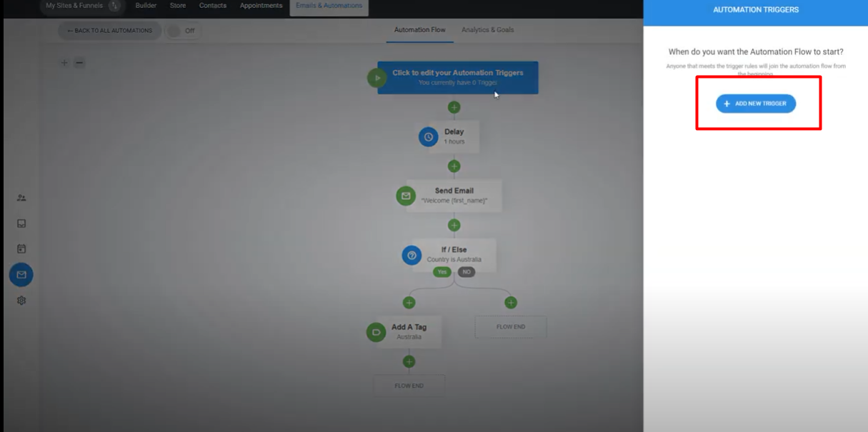The image size is (868, 432).
Task: Click the Add A Tag icon
Action: coord(376,332)
